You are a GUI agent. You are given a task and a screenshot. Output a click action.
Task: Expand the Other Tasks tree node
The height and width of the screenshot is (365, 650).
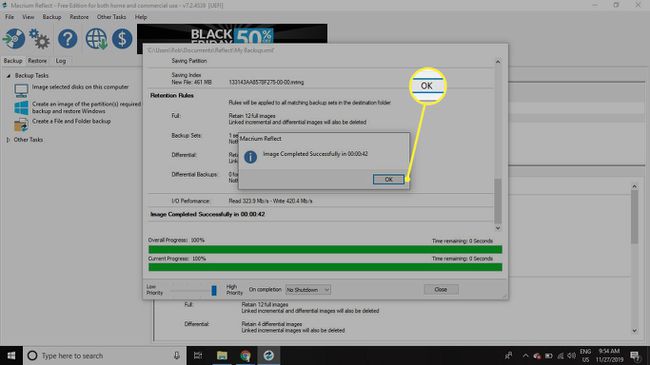tap(8, 140)
